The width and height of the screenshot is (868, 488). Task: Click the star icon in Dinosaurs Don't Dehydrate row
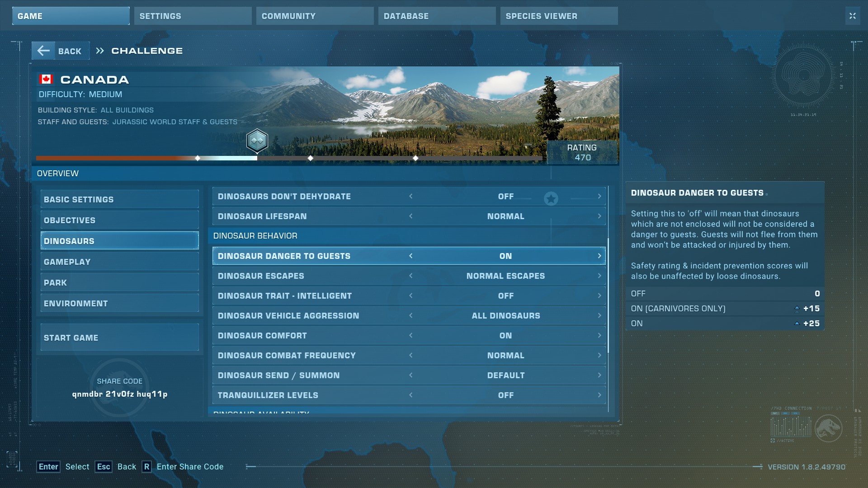tap(551, 198)
